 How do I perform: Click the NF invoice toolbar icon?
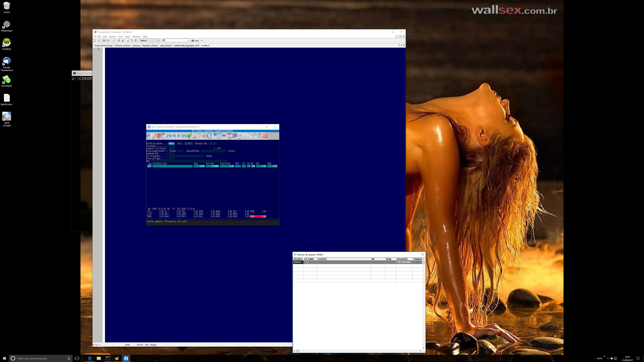224,136
